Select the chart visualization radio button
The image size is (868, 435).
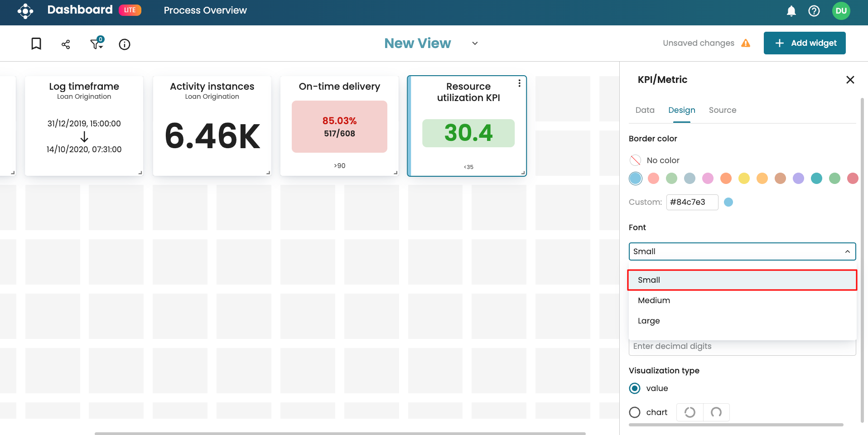635,412
